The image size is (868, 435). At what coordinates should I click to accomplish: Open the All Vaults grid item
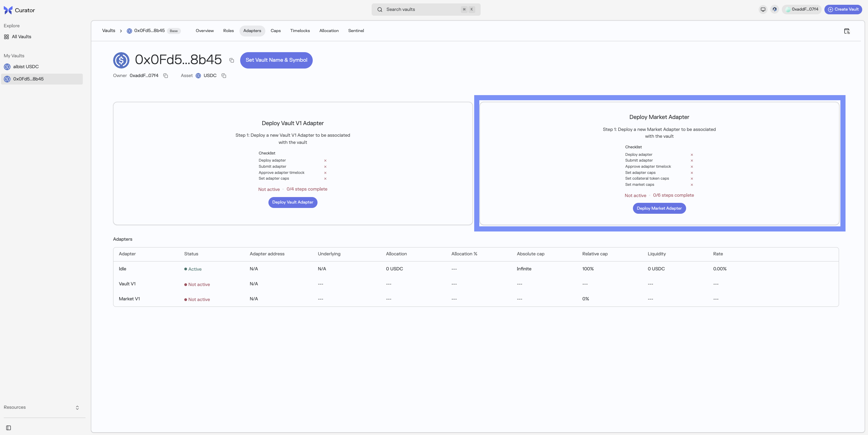21,37
